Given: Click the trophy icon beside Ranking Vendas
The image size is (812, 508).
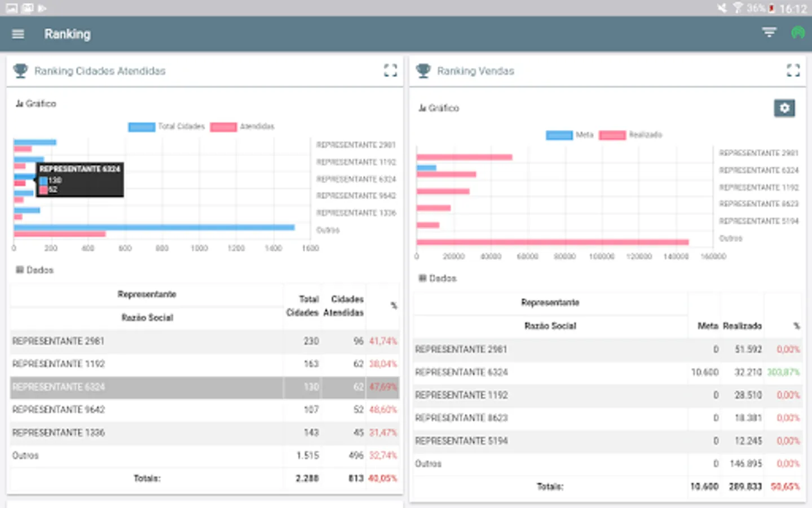Looking at the screenshot, I should point(423,71).
